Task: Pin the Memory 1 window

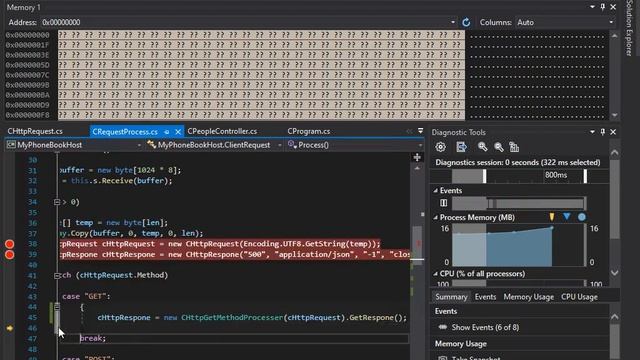Action: pos(602,7)
